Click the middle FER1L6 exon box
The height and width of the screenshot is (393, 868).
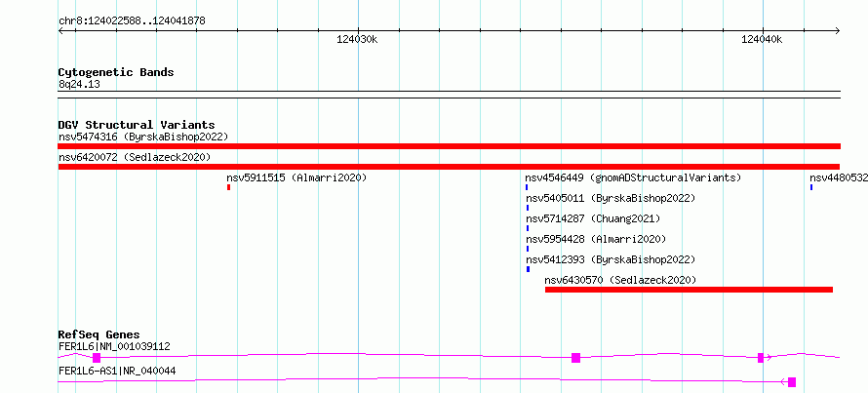pyautogui.click(x=575, y=358)
